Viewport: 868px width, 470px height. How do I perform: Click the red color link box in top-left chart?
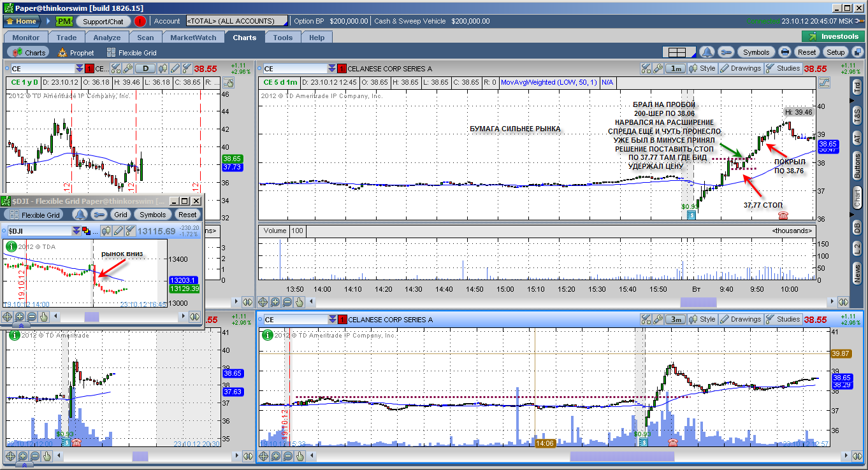click(89, 68)
